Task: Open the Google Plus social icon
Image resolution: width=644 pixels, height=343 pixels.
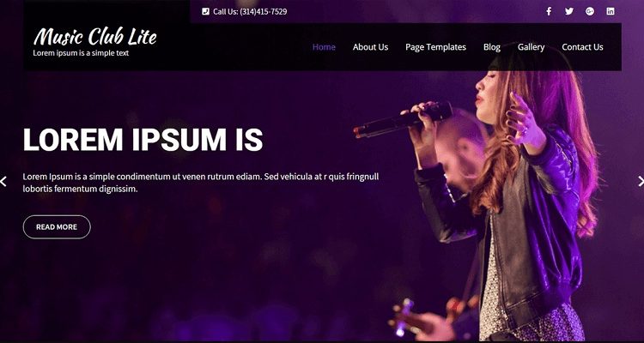Action: pos(590,11)
